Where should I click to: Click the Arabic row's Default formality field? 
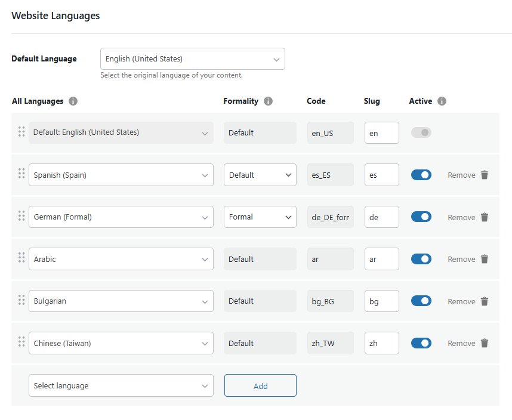click(260, 259)
